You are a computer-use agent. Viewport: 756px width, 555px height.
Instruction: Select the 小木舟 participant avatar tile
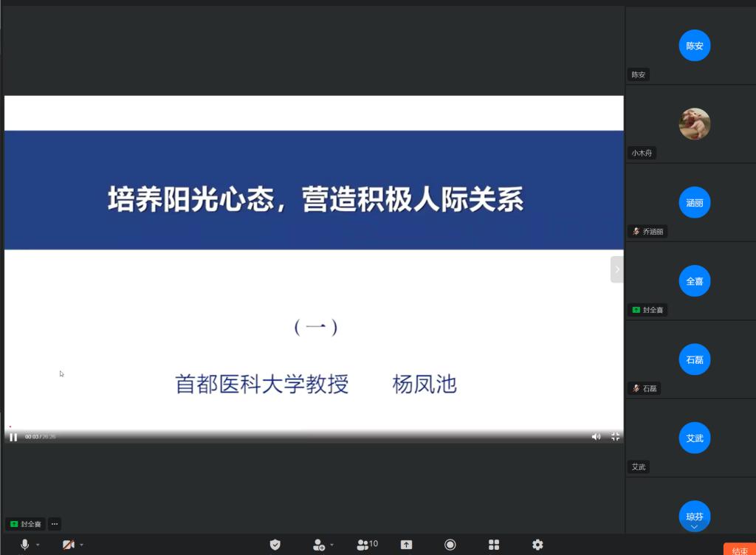click(694, 124)
